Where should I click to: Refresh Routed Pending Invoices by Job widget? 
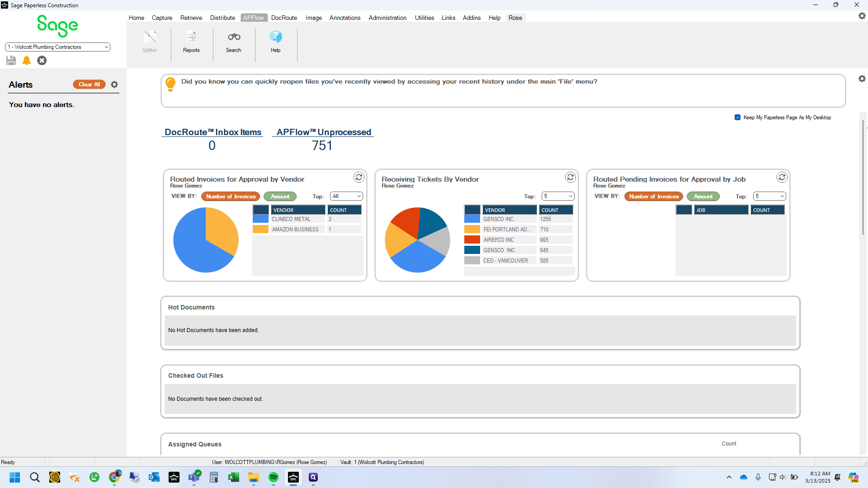(782, 178)
